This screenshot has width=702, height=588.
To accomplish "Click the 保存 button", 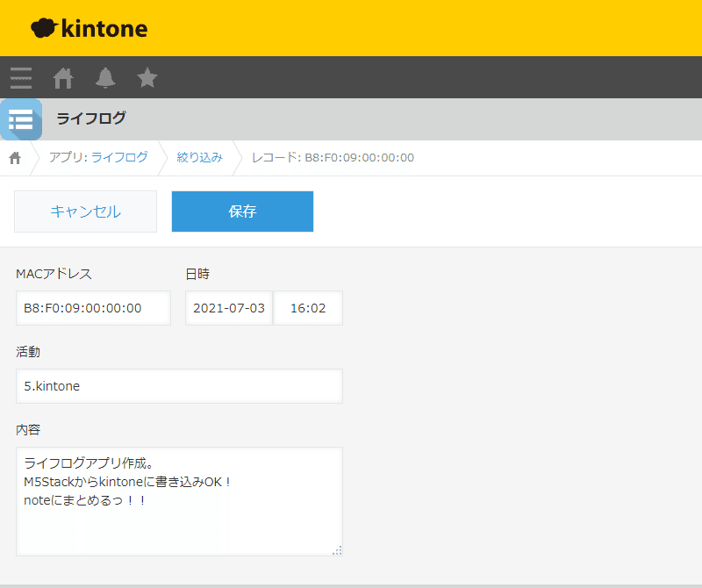I will tap(242, 212).
